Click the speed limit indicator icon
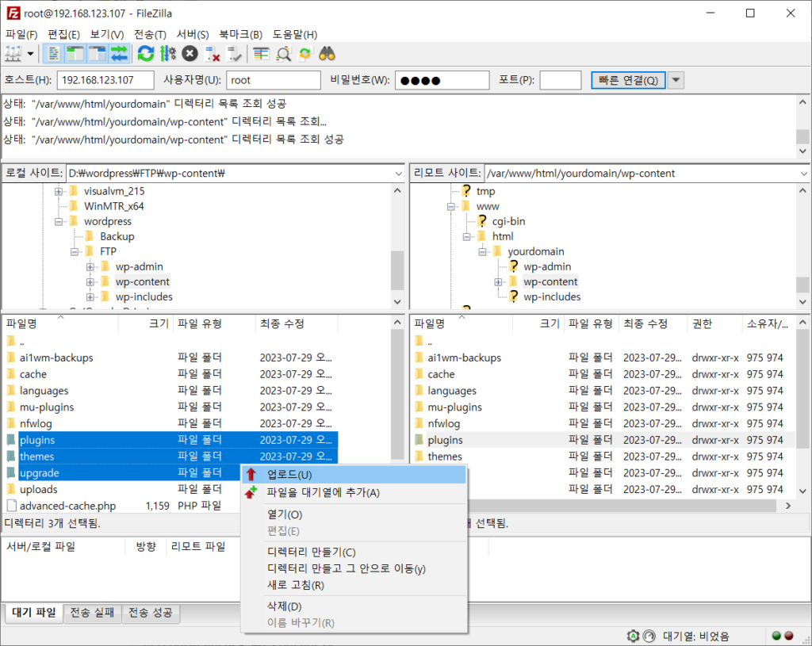812x646 pixels. (649, 636)
